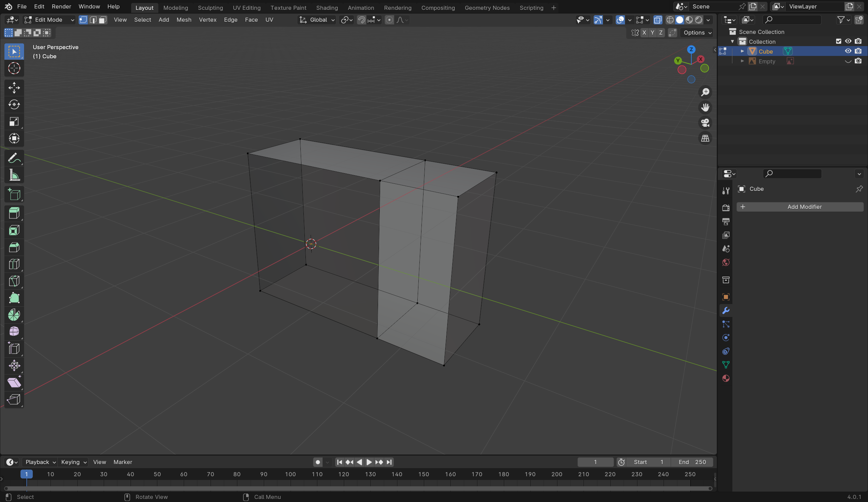Select the Move tool
This screenshot has height=502, width=868.
coord(14,88)
